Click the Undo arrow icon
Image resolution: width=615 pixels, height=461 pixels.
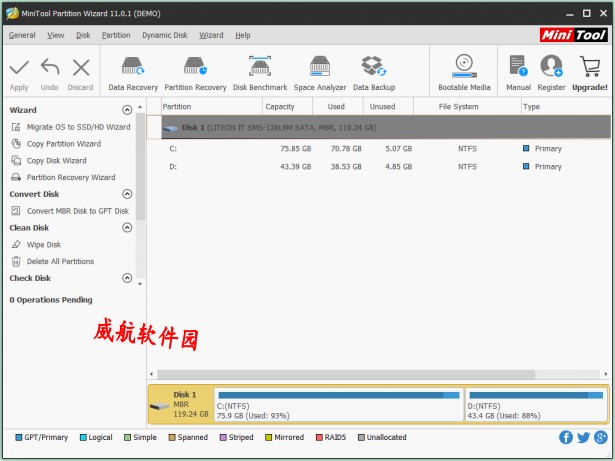(50, 67)
